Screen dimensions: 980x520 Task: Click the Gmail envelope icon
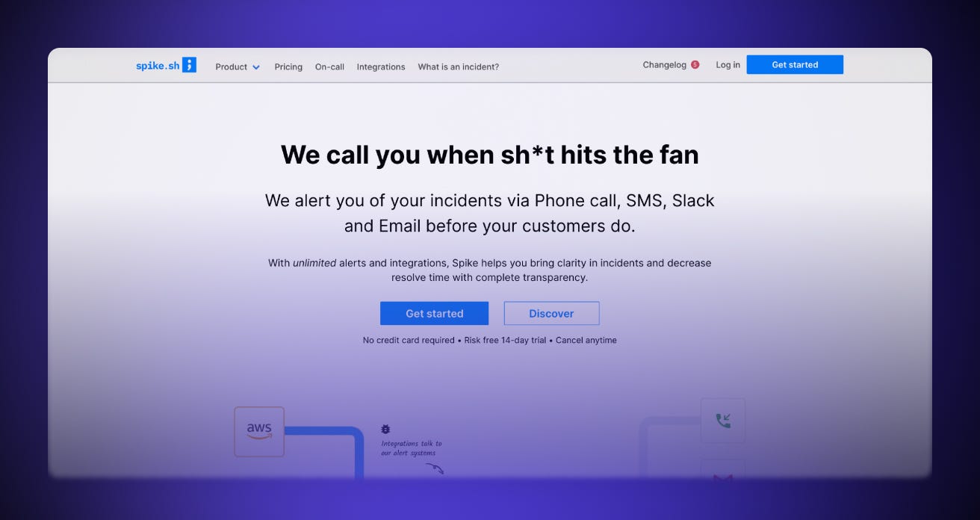(x=723, y=477)
